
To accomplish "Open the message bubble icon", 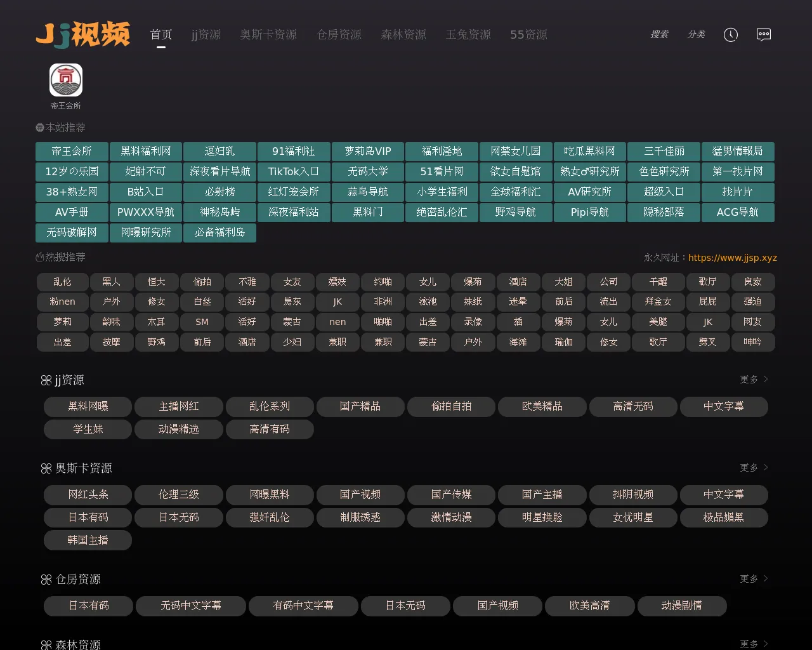I will coord(764,35).
